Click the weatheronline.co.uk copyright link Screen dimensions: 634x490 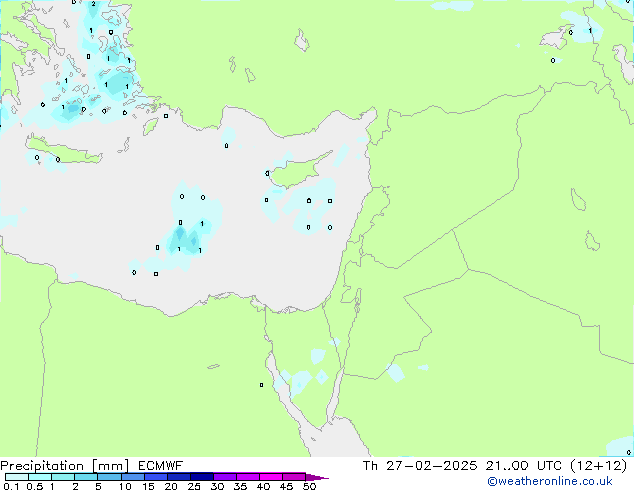pyautogui.click(x=549, y=481)
